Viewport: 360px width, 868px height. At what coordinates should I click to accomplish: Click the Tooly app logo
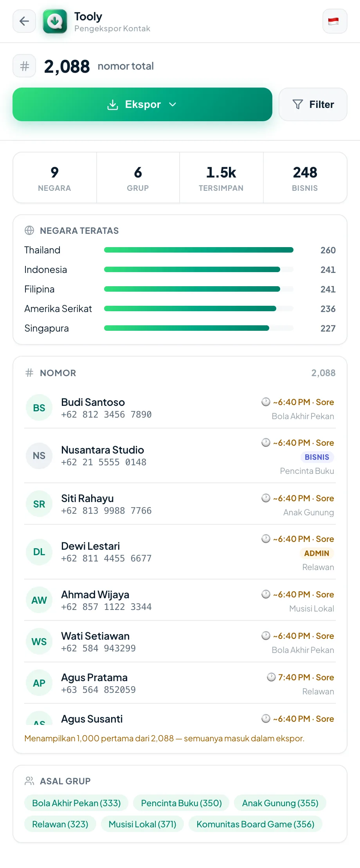[x=55, y=21]
